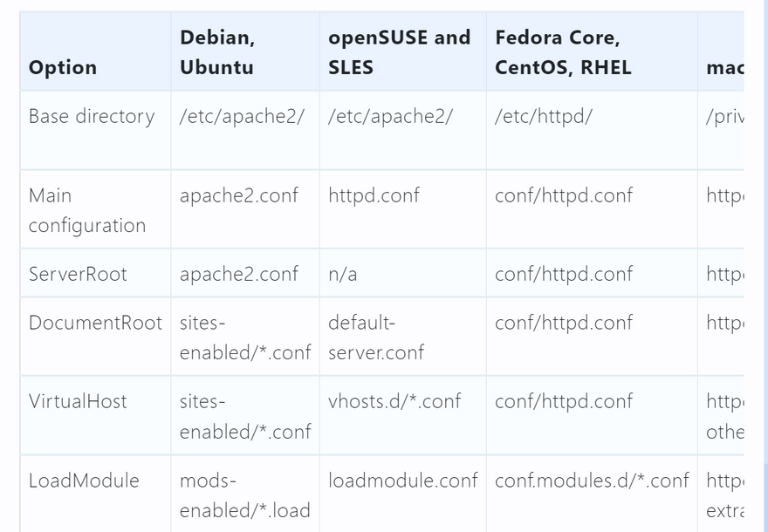Click the "Main configuration" row label
This screenshot has height=532, width=768.
87,210
